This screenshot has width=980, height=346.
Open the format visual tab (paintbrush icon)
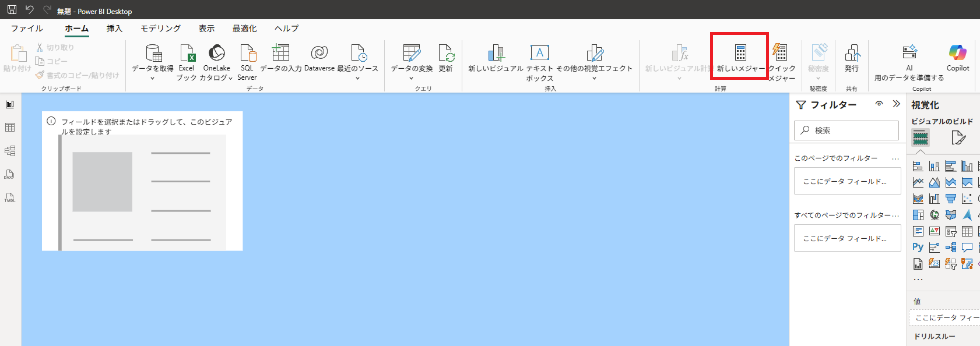[958, 138]
